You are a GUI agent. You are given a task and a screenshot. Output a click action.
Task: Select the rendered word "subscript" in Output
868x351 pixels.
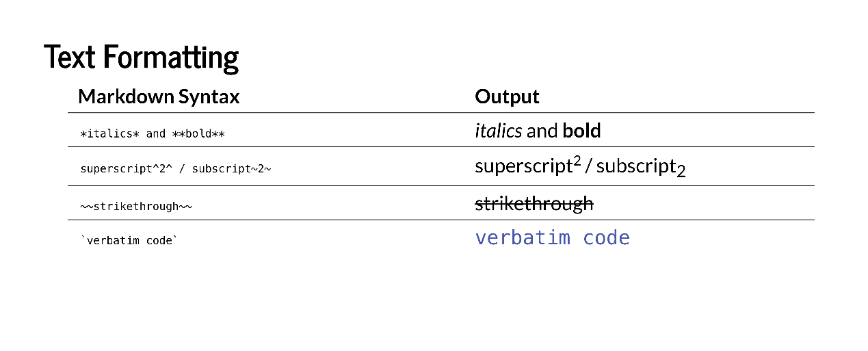pos(635,166)
